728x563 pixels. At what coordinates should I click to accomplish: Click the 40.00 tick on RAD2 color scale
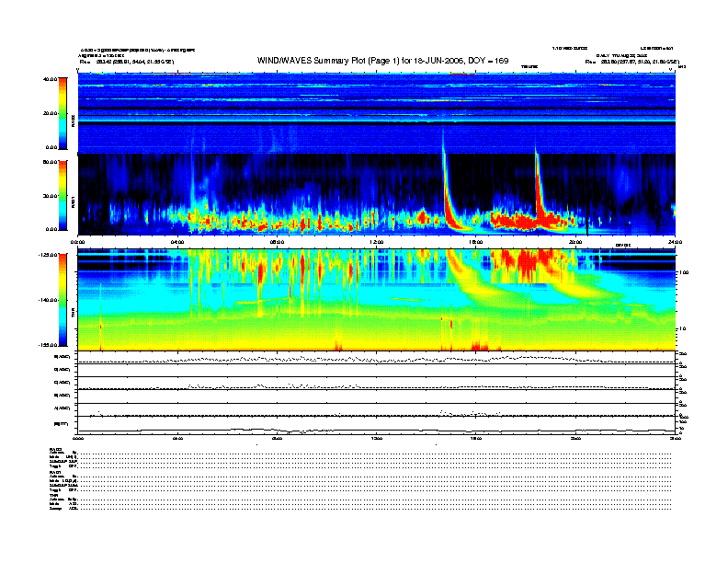tap(50, 79)
